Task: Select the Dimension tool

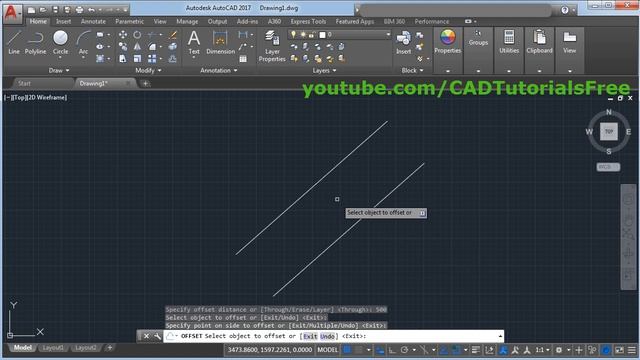Action: coord(220,42)
